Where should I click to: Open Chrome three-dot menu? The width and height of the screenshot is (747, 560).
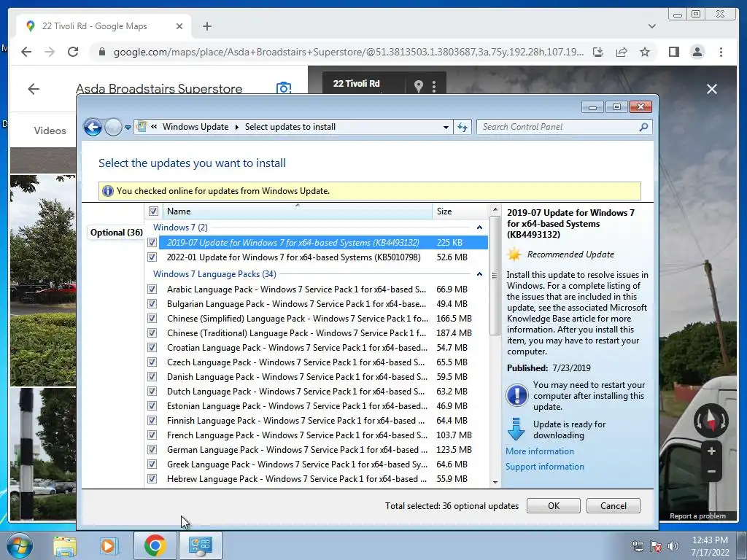[x=721, y=52]
